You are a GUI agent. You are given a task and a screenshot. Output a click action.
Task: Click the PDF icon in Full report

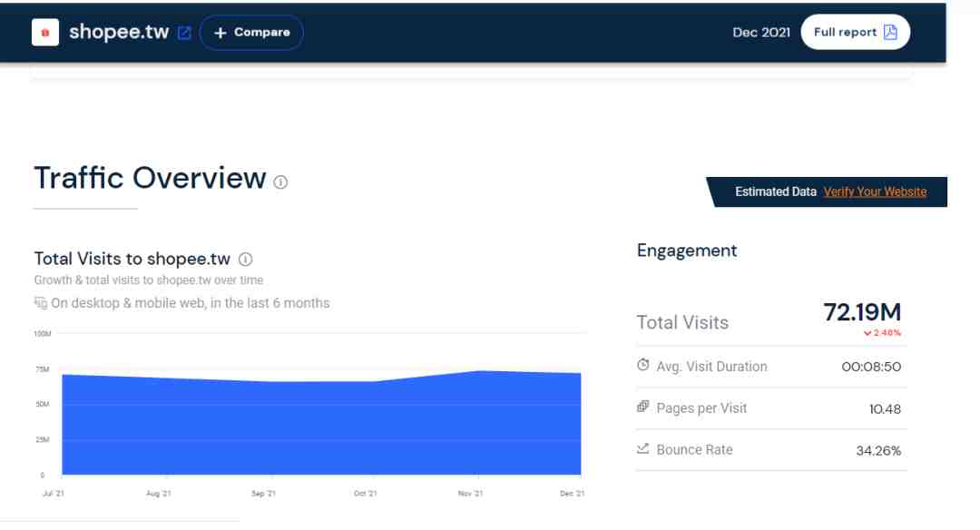[x=890, y=33]
